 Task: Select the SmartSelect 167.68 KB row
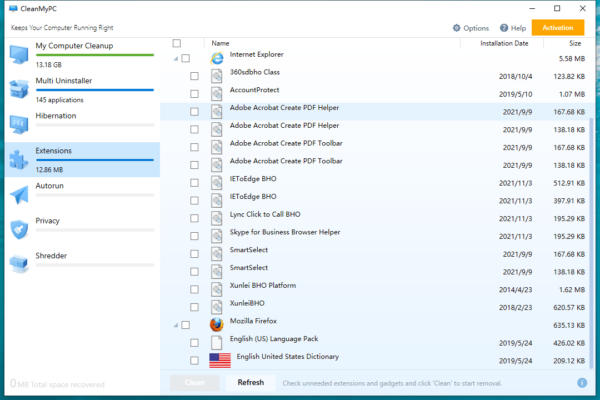[x=375, y=254]
